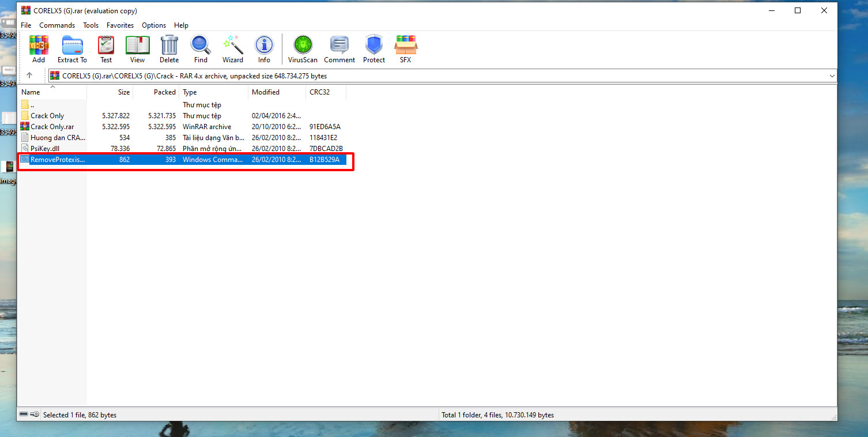Open the Favorites menu

pos(120,25)
